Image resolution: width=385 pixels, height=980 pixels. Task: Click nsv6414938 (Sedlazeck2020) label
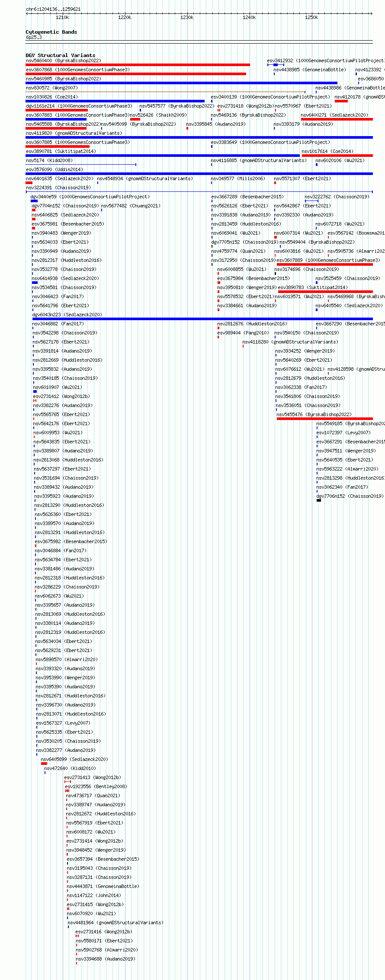coord(65,278)
